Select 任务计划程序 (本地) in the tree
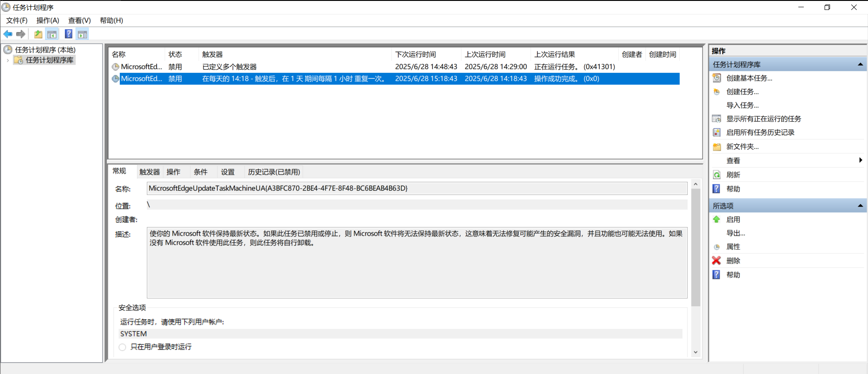The height and width of the screenshot is (374, 868). [45, 50]
